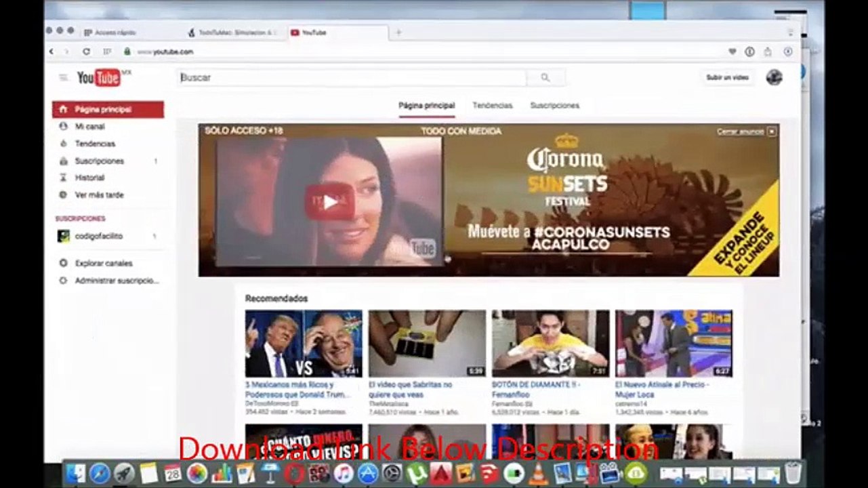
Task: Go back with the browser back arrow
Action: click(51, 52)
